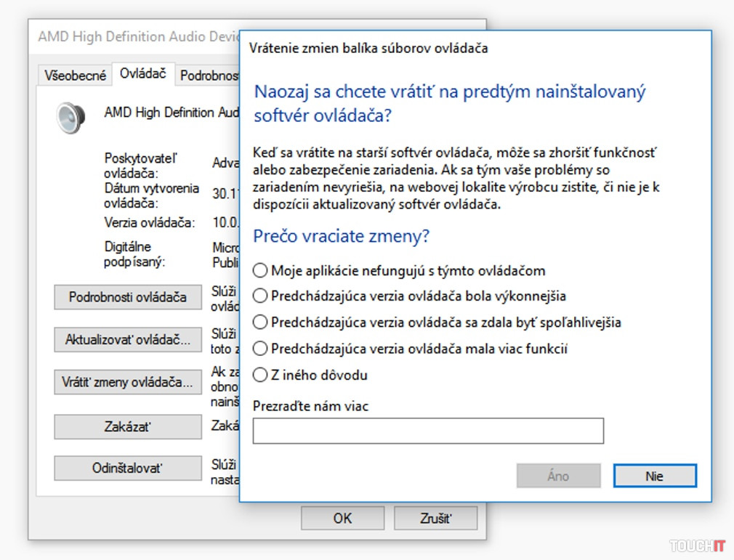Screen dimensions: 734x560
Task: Select the 'zdala byť spoľahlivejšia' radio option
Action: (x=260, y=322)
